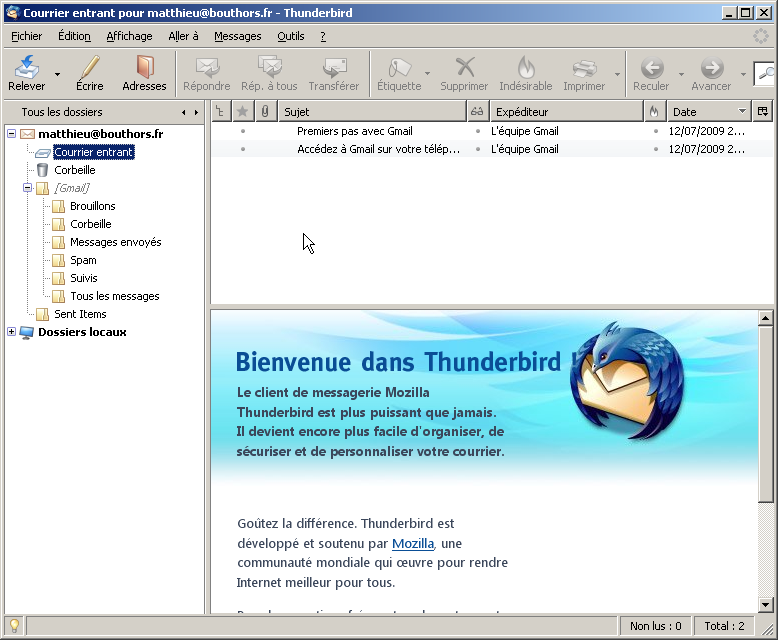This screenshot has width=778, height=640.
Task: Toggle star on Accédez à Gmail message
Action: pos(243,149)
